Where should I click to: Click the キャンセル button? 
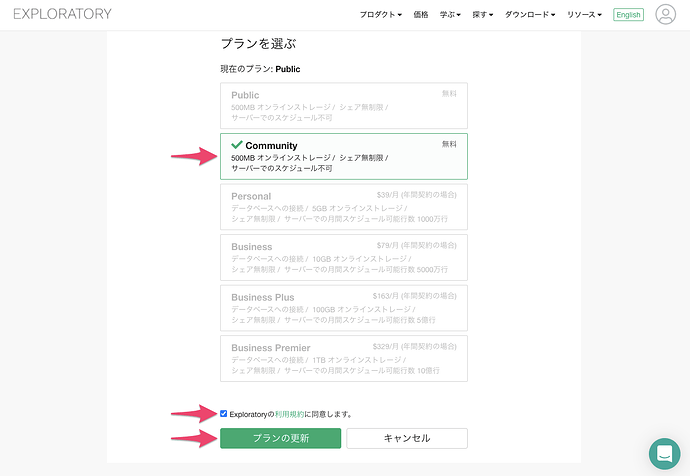click(407, 438)
